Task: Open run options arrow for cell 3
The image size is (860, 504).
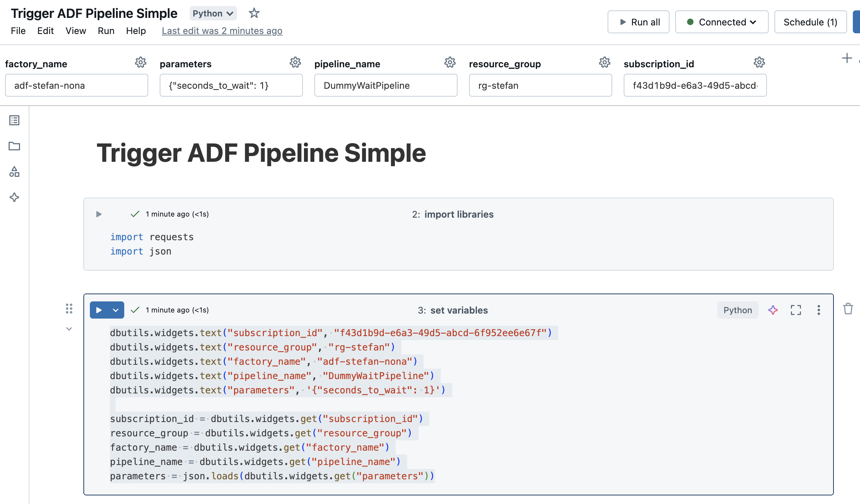Action: point(116,310)
